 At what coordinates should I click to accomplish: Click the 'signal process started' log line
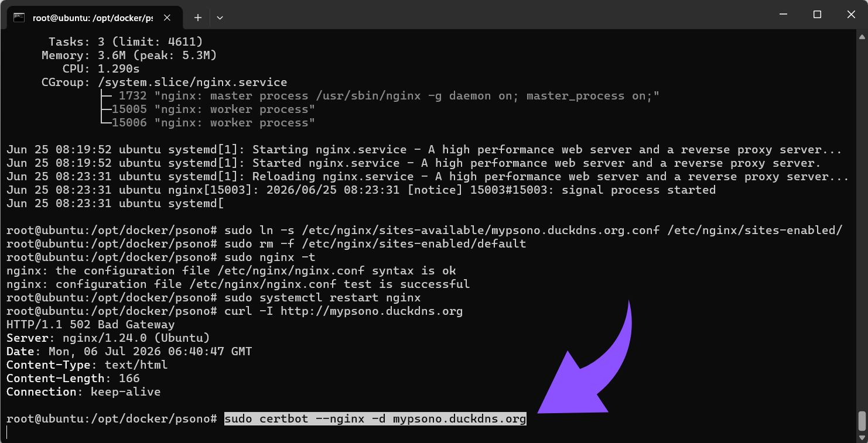[x=361, y=190]
